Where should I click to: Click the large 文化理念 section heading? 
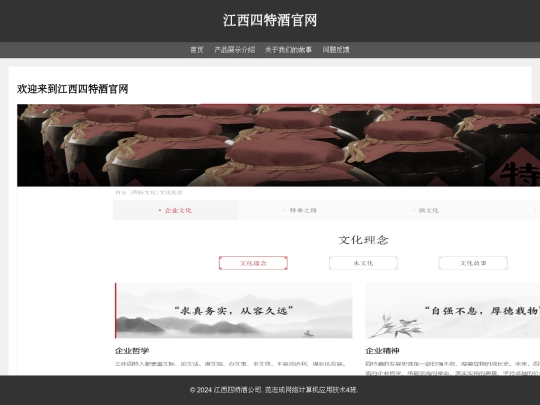pos(363,240)
